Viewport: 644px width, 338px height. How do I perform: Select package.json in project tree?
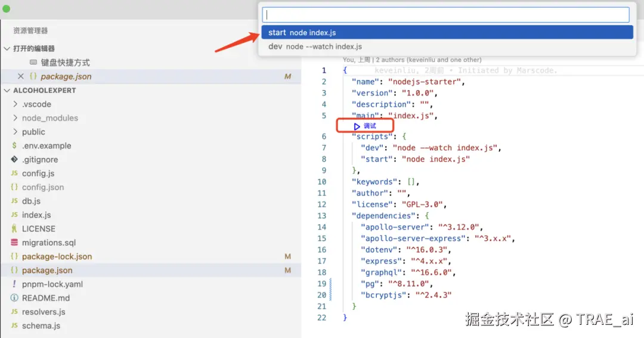[150, 270]
